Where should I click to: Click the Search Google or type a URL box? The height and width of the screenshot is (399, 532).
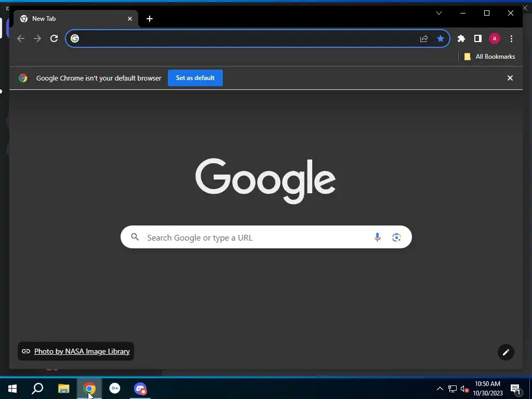click(266, 237)
